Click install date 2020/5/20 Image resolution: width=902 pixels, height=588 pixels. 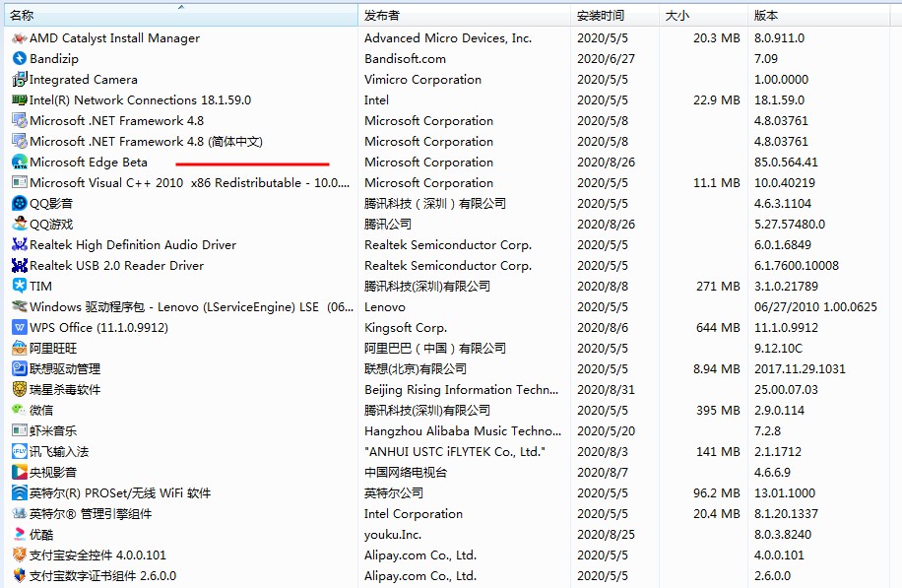(x=606, y=431)
